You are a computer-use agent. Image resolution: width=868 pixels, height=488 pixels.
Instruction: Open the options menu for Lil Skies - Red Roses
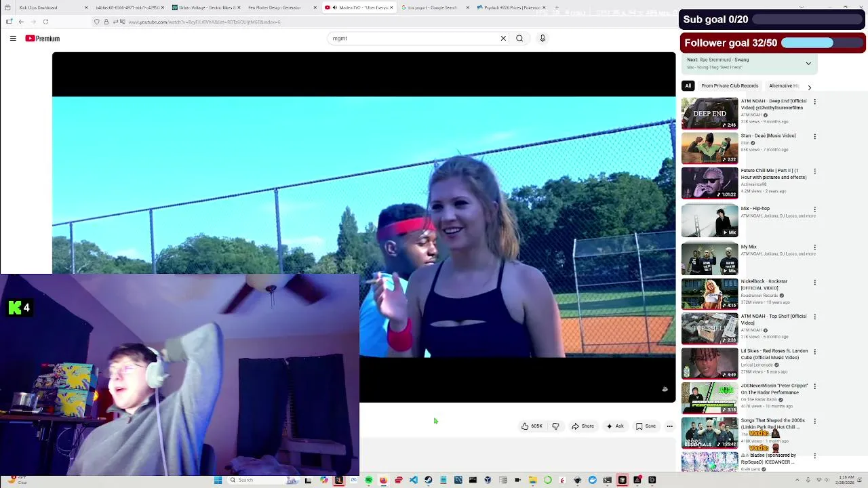[x=814, y=352]
